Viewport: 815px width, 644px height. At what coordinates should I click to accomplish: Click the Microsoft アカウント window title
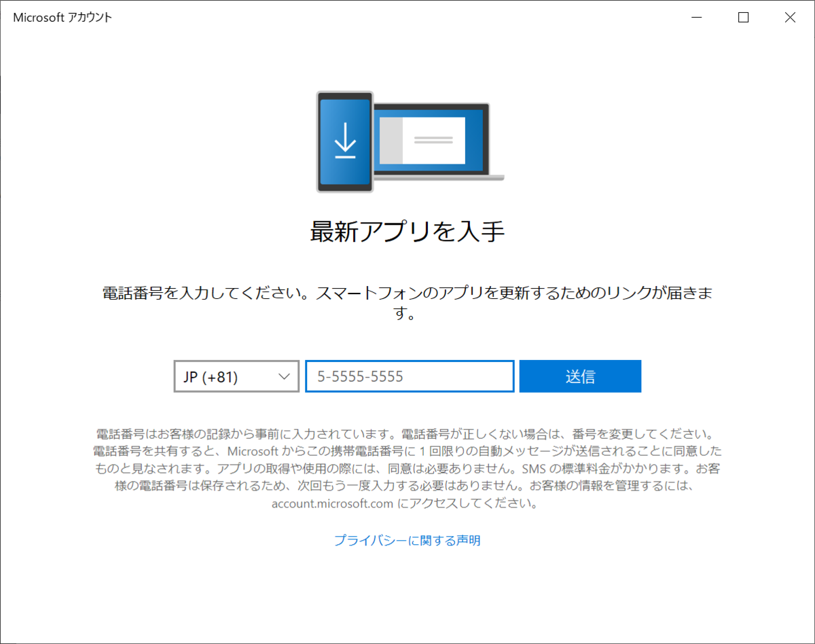coord(62,18)
